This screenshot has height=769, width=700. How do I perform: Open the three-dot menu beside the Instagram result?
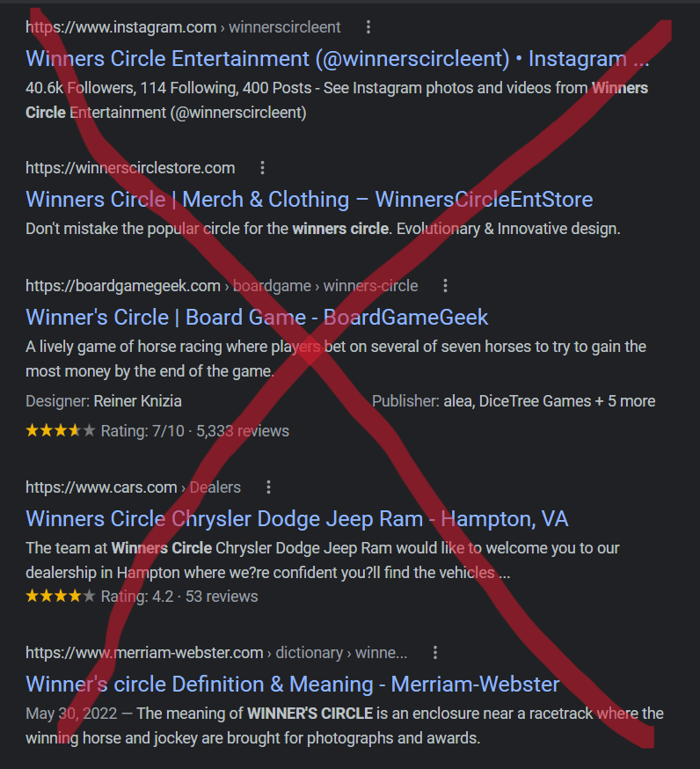[368, 27]
